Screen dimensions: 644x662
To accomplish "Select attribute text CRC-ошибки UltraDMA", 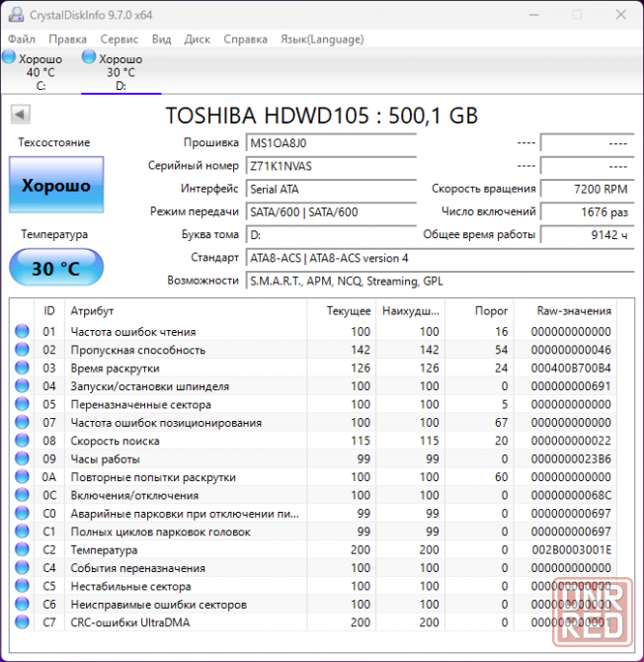I will 130,622.
